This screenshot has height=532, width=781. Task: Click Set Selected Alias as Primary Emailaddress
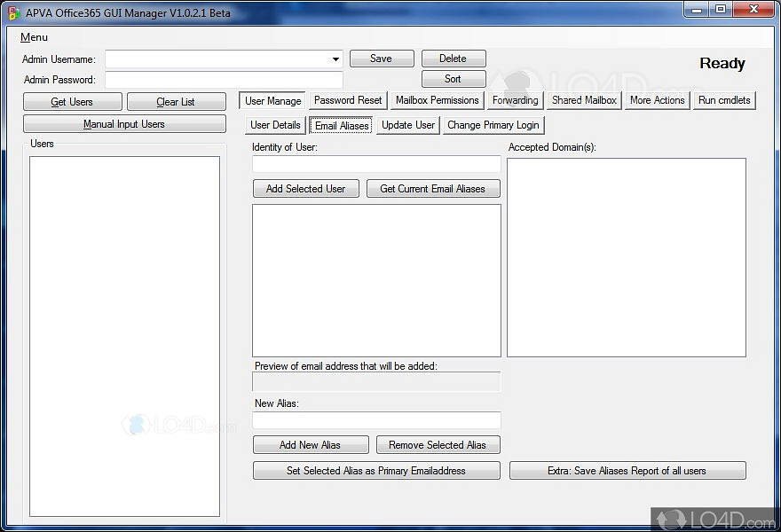[376, 471]
